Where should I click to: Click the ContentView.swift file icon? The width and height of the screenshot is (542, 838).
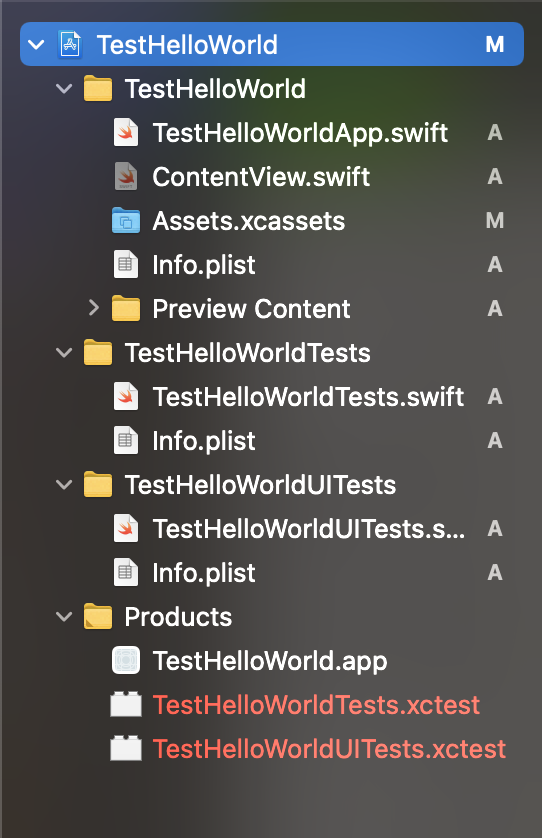(126, 176)
